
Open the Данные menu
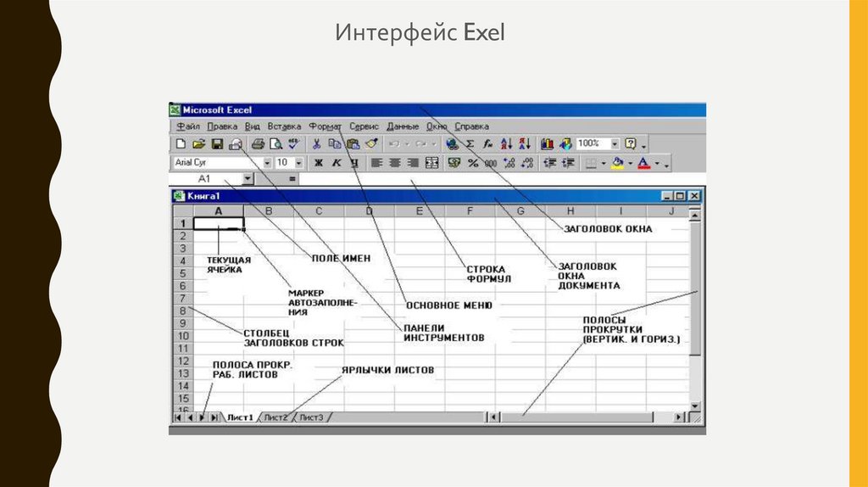[x=403, y=126]
